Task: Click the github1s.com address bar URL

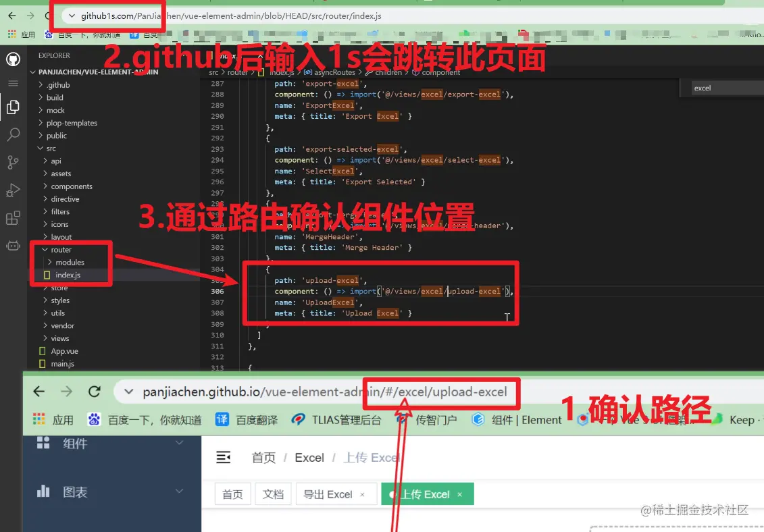Action: click(x=231, y=16)
